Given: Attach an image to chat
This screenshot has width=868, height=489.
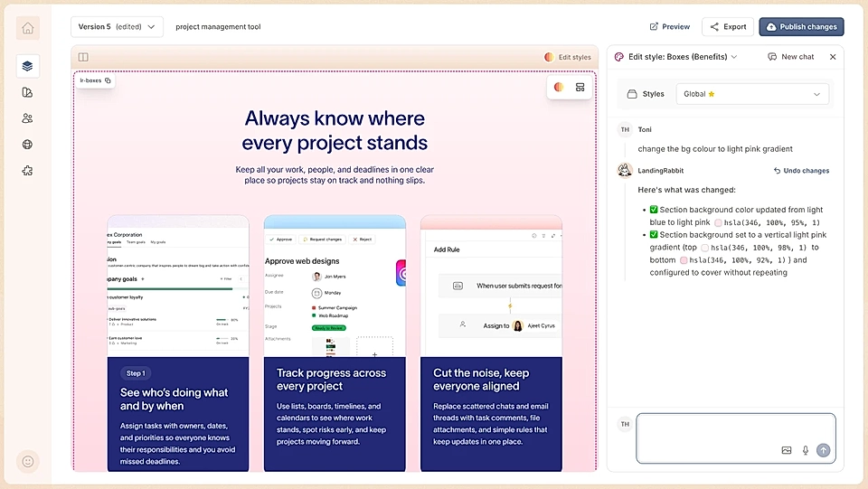Looking at the screenshot, I should 787,450.
